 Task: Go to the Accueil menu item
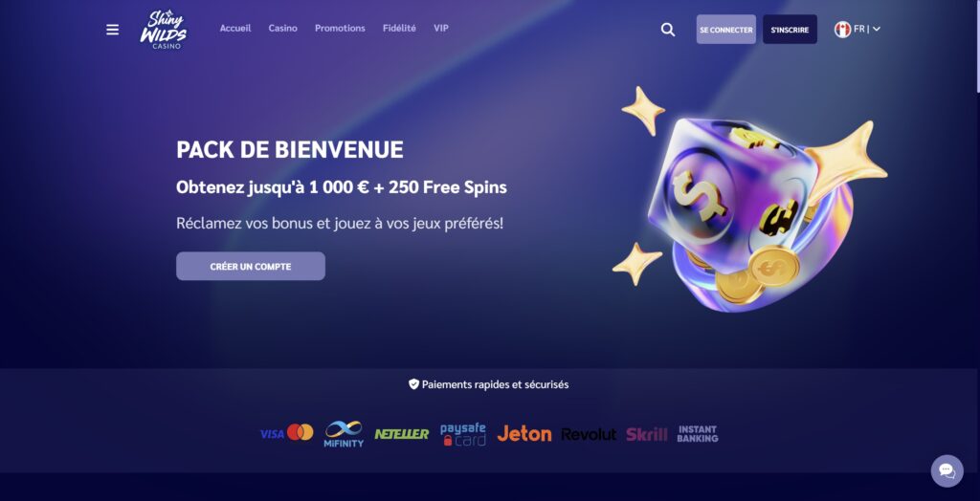[235, 28]
